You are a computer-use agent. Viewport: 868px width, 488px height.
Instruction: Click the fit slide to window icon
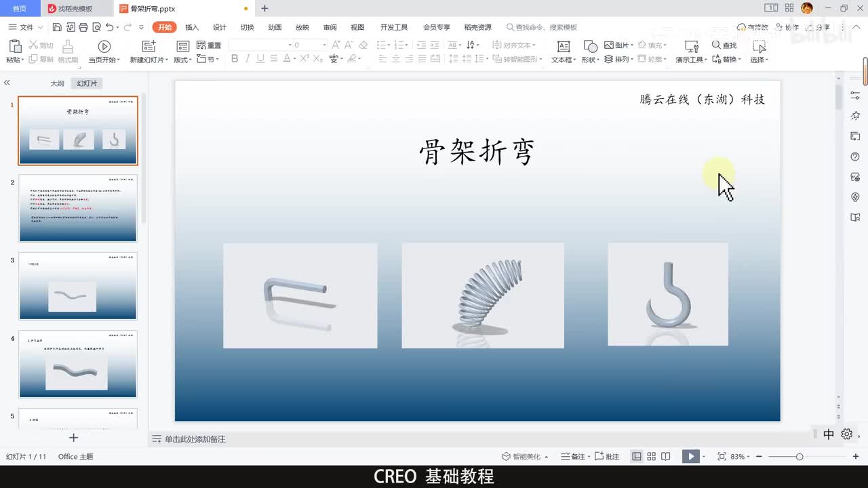[722, 457]
